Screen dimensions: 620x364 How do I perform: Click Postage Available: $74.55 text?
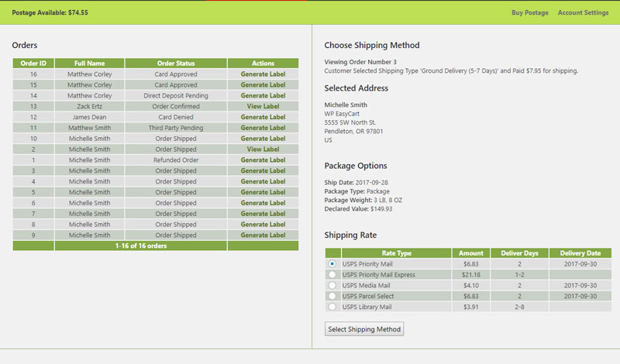[50, 12]
